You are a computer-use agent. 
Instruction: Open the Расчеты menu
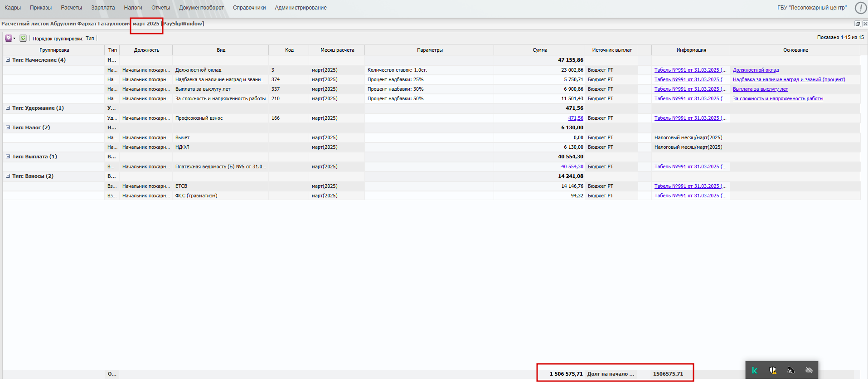click(72, 8)
